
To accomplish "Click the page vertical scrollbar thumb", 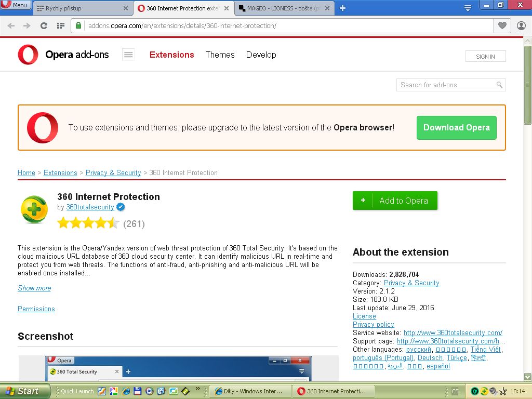I will pos(528,85).
